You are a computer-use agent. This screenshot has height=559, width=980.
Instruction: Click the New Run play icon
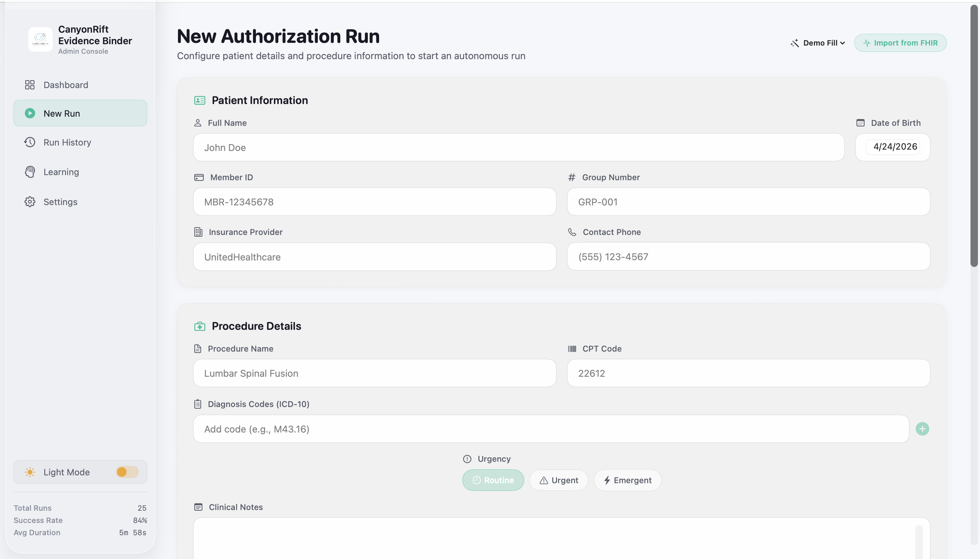point(30,113)
